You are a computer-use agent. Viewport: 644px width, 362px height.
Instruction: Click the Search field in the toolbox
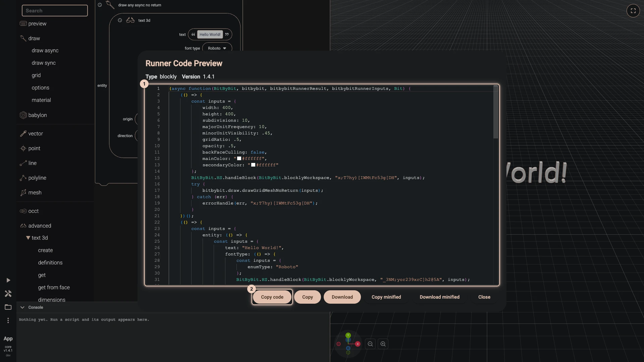(x=55, y=11)
